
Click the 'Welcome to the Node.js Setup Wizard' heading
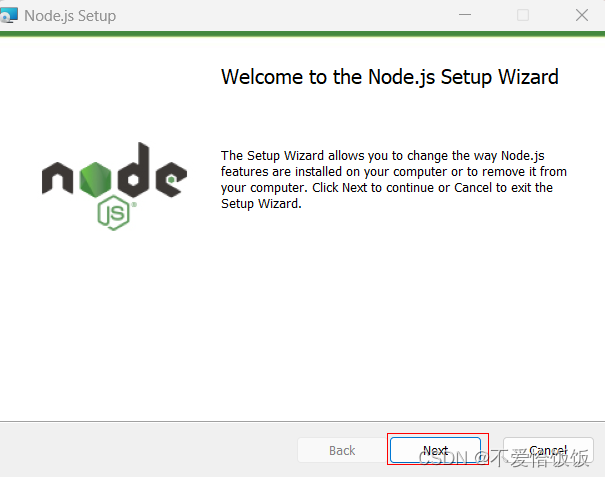click(390, 77)
